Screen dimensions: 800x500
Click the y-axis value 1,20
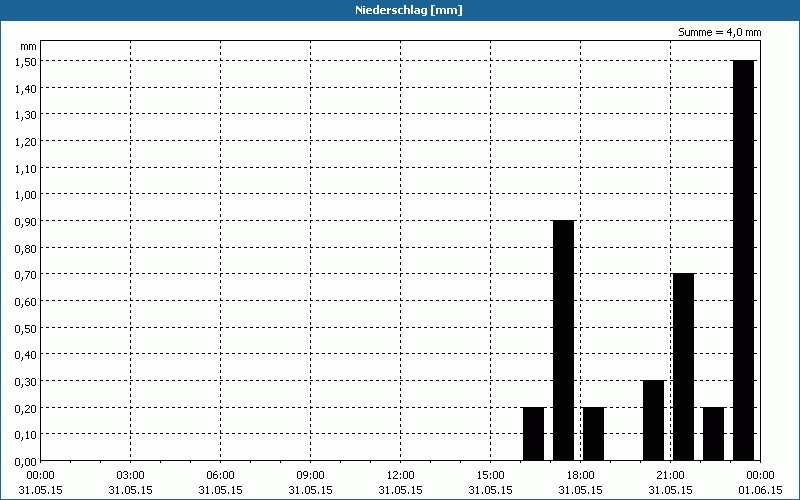(x=26, y=142)
